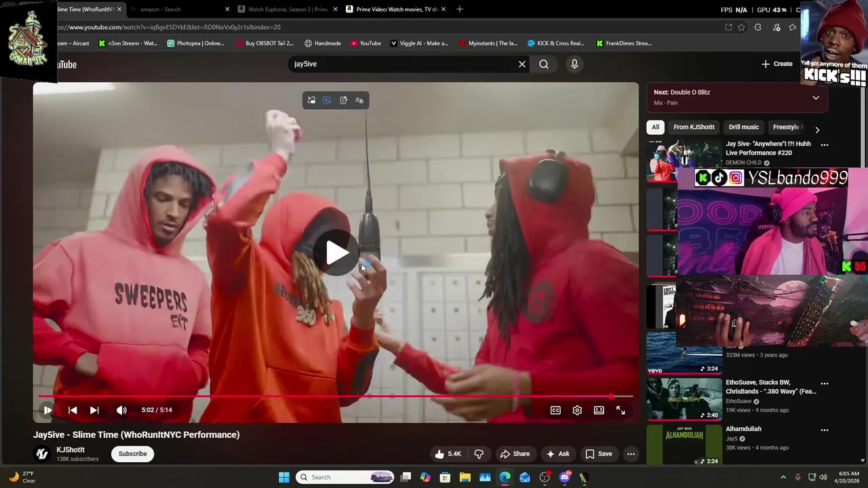
Task: Switch to the amazon - Search tab
Action: pyautogui.click(x=179, y=9)
